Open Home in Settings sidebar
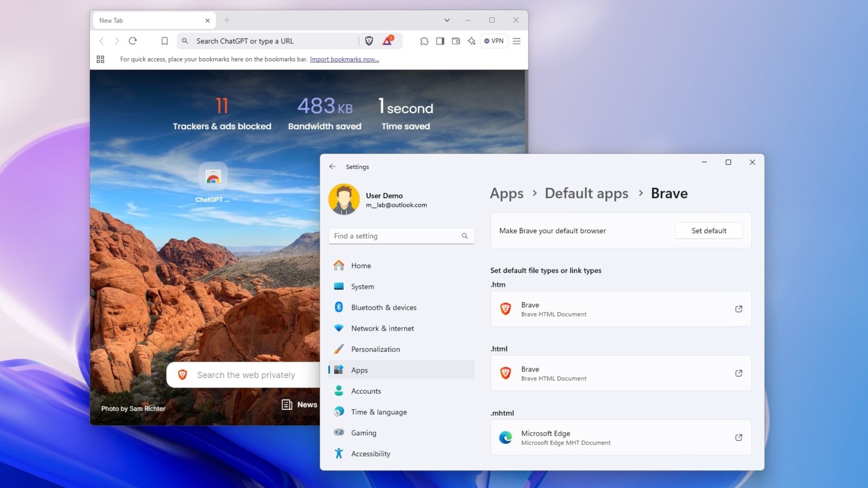The width and height of the screenshot is (868, 488). coord(401,266)
